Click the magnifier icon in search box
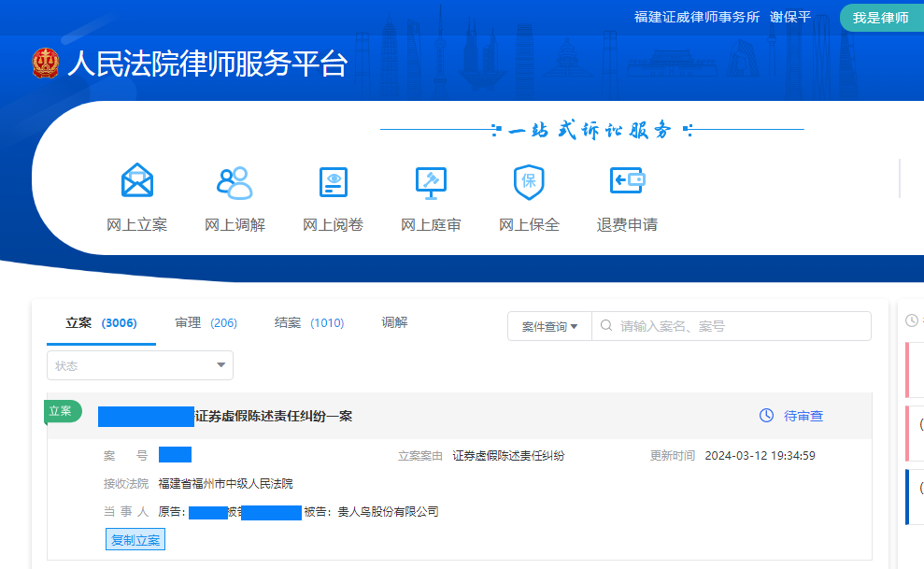Screen dimensions: 924x569 coord(607,325)
